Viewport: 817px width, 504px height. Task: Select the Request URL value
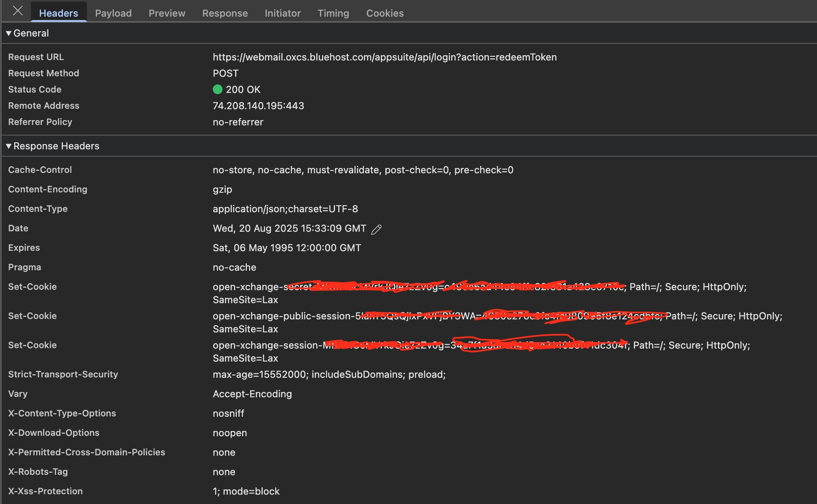click(385, 57)
